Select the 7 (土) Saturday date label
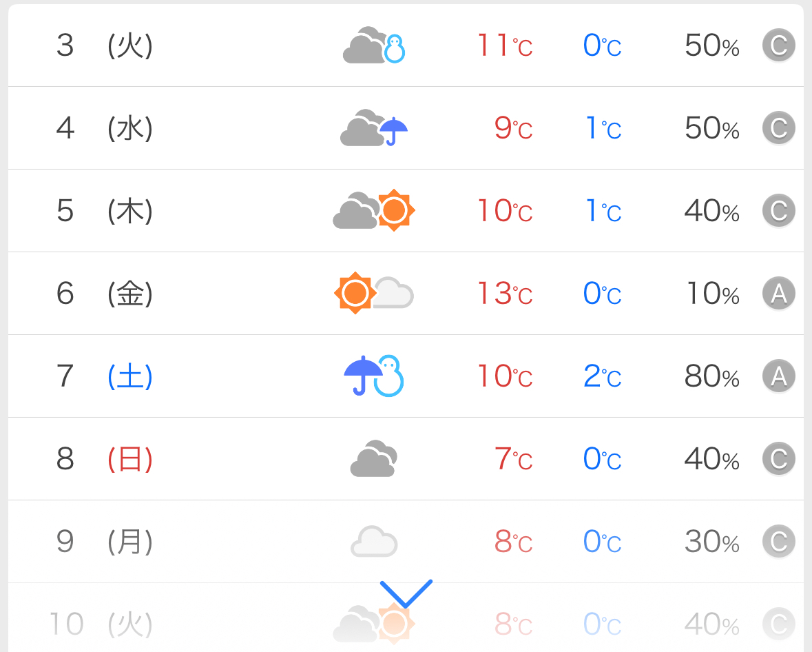This screenshot has width=812, height=652. [104, 376]
